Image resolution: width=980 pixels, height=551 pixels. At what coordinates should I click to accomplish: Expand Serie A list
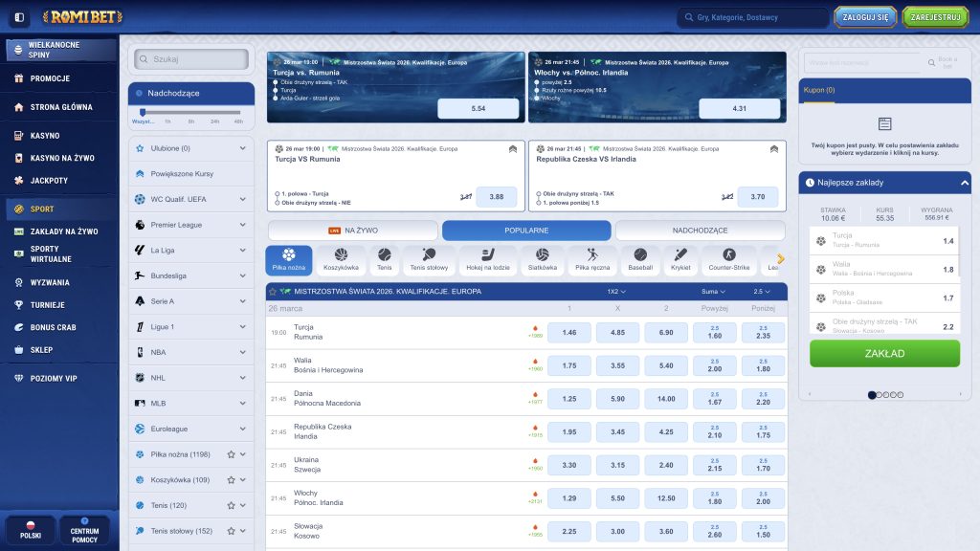click(242, 301)
